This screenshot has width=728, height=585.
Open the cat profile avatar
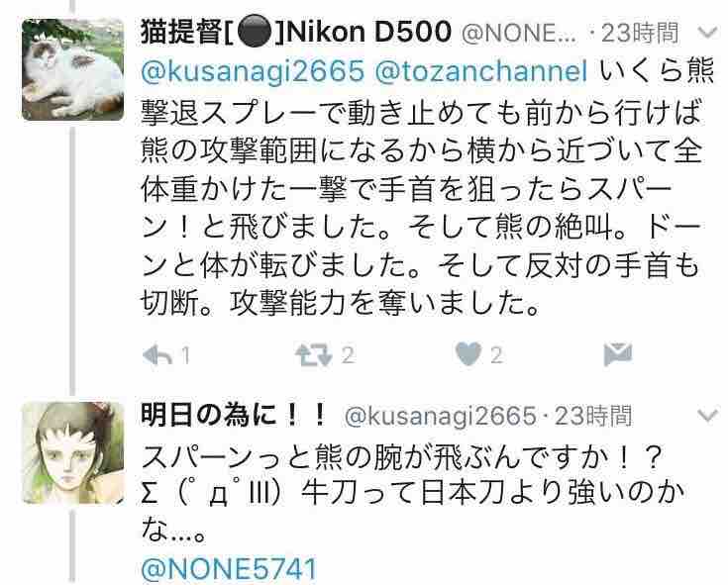73,69
